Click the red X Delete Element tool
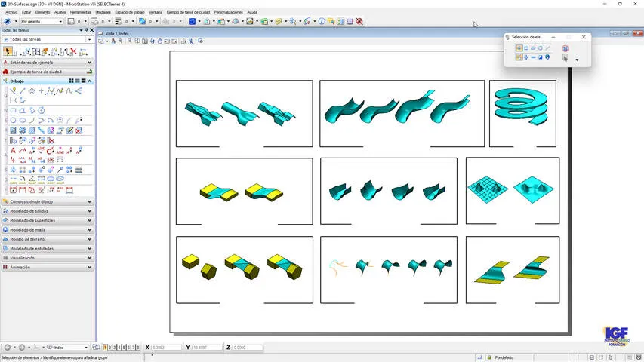Image resolution: width=644 pixels, height=362 pixels. click(x=73, y=52)
